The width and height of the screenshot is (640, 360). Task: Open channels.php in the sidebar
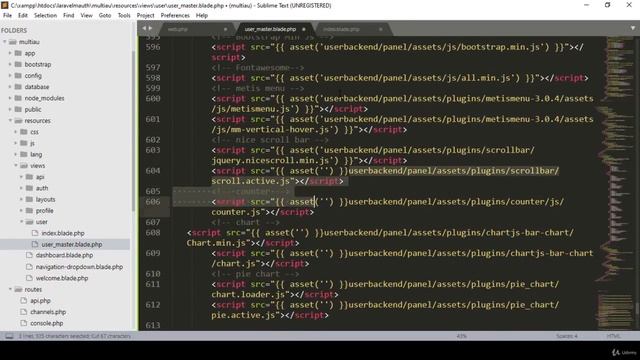pyautogui.click(x=48, y=312)
